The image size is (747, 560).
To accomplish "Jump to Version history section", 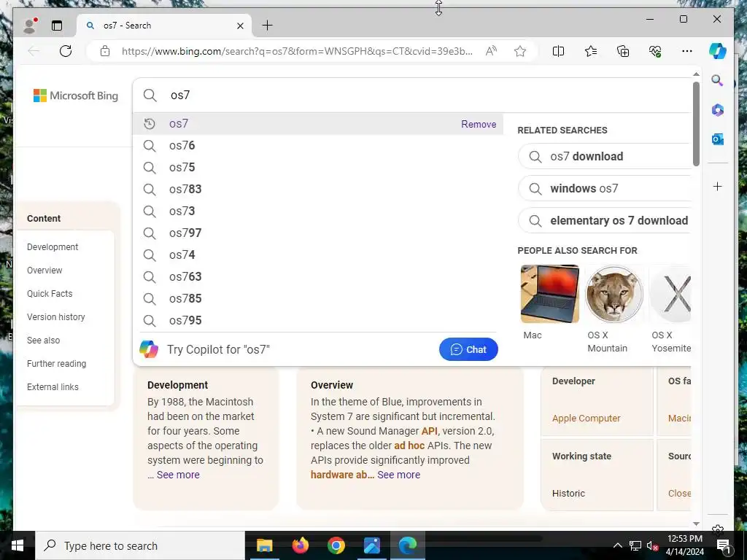I will pos(55,317).
